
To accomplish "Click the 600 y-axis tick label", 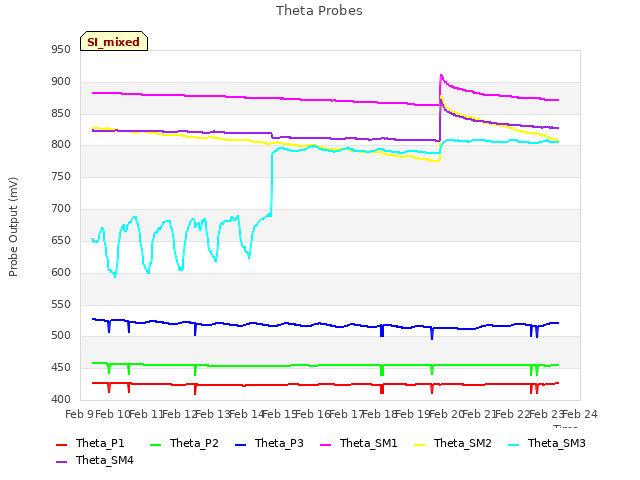I will click(x=61, y=273).
